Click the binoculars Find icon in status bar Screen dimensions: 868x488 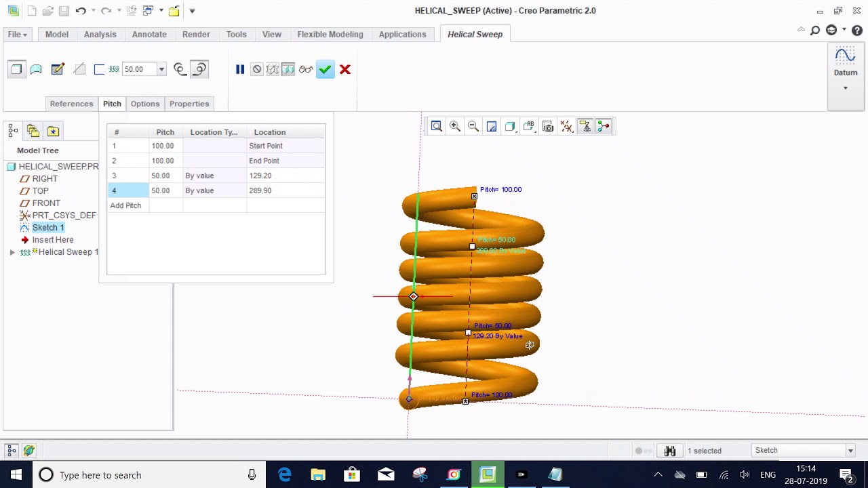[670, 451]
